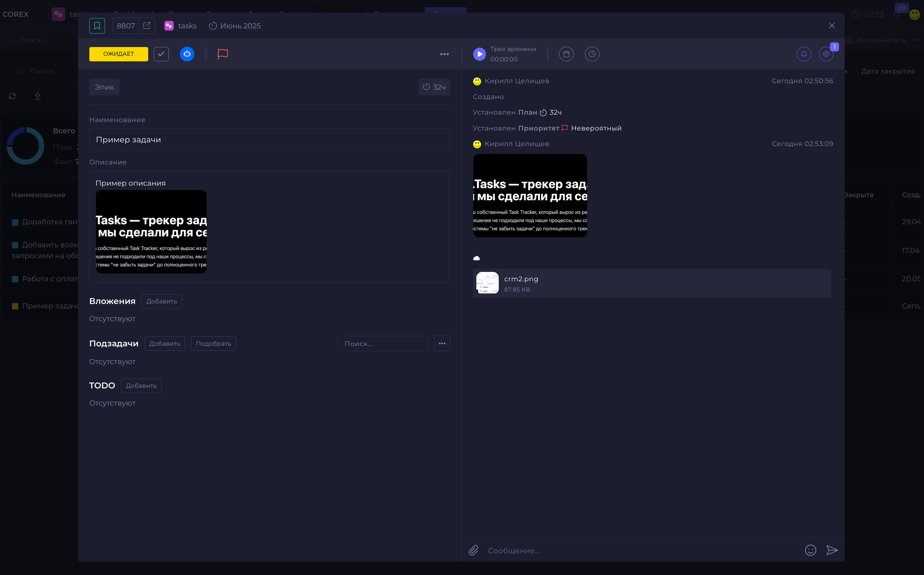Toggle task notifications bell

pyautogui.click(x=804, y=54)
